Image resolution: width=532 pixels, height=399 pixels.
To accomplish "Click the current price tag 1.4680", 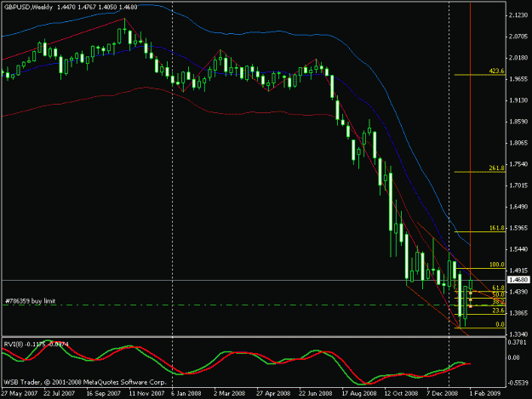I will (518, 280).
